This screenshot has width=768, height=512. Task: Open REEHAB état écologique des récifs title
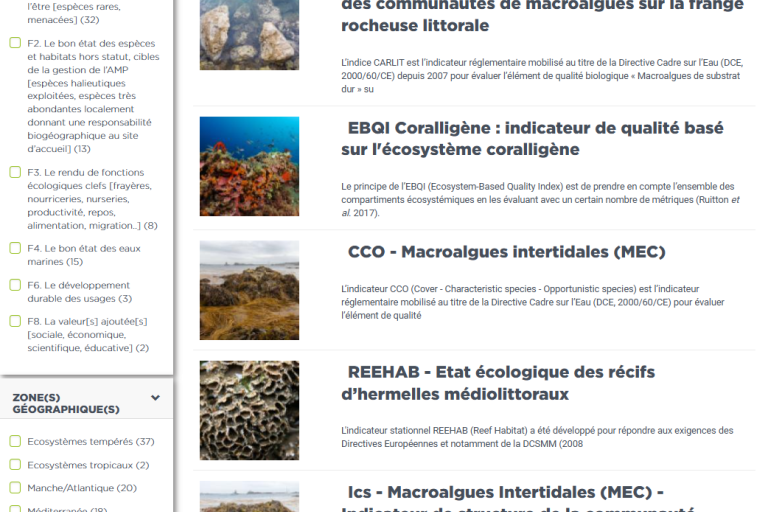498,383
